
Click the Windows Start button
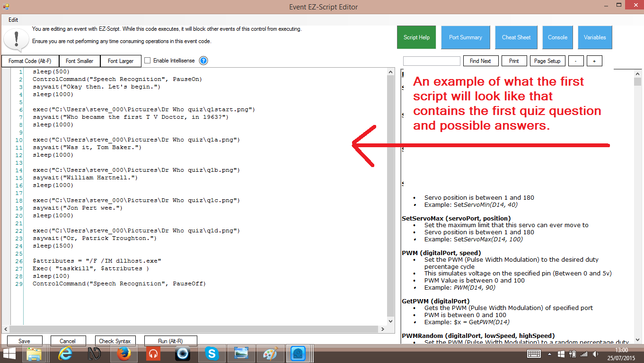pyautogui.click(x=9, y=354)
